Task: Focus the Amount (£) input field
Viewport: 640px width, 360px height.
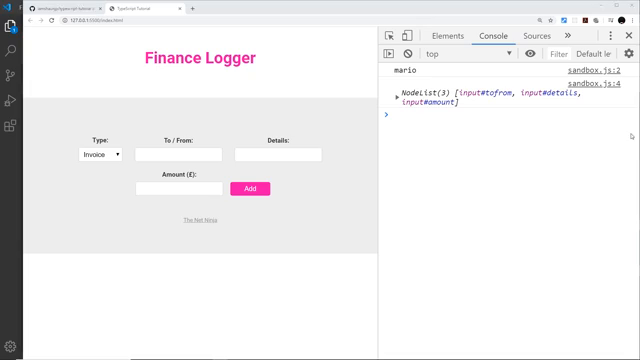Action: [x=179, y=189]
